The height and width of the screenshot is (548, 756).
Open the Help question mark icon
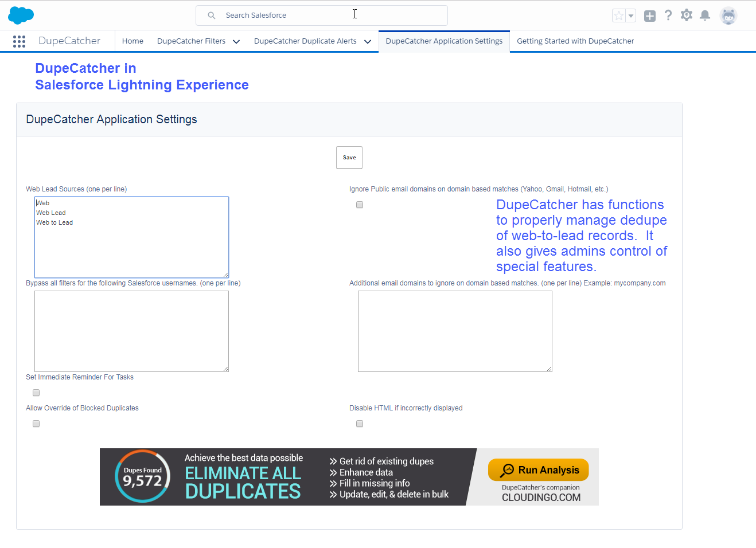[668, 15]
